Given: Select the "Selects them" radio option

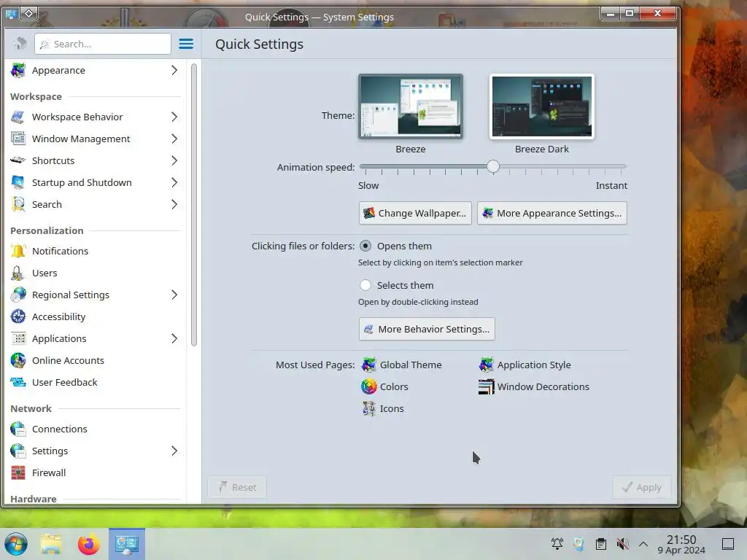Looking at the screenshot, I should pos(365,285).
